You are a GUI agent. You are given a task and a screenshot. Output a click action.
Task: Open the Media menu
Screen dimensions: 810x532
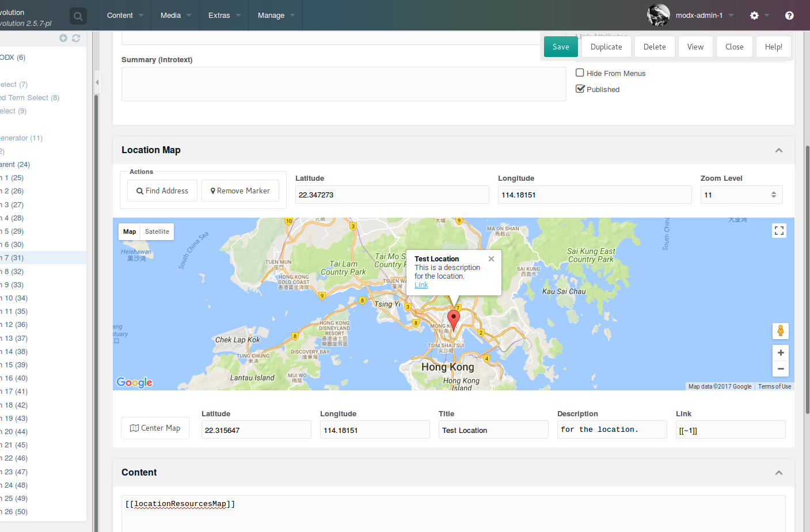175,16
